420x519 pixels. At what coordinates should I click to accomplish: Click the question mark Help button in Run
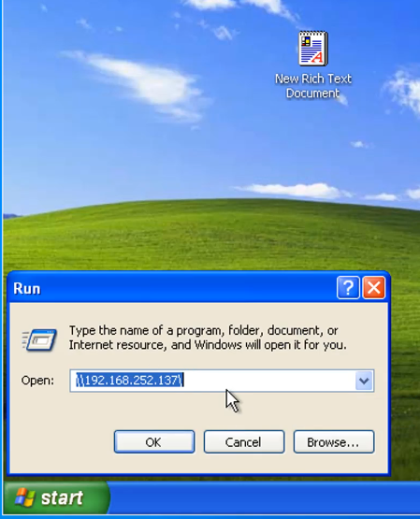pyautogui.click(x=348, y=288)
